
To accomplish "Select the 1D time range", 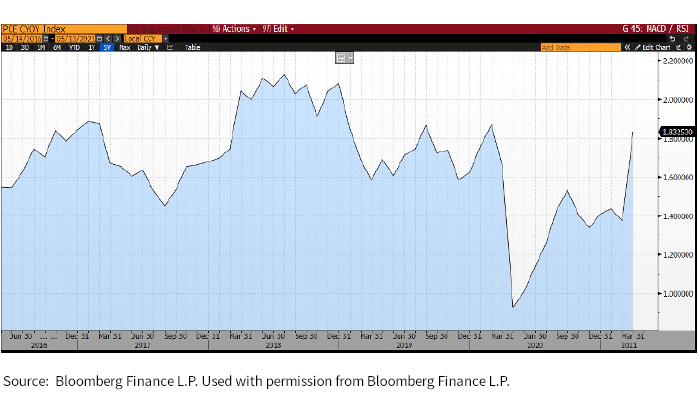I will tap(9, 47).
